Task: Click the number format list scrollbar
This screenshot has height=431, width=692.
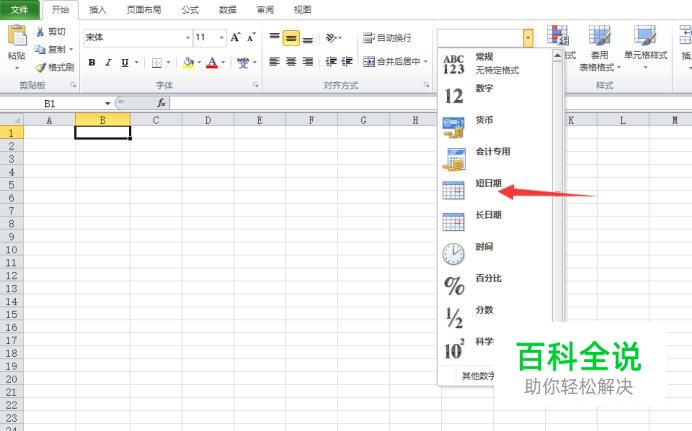Action: 557,190
